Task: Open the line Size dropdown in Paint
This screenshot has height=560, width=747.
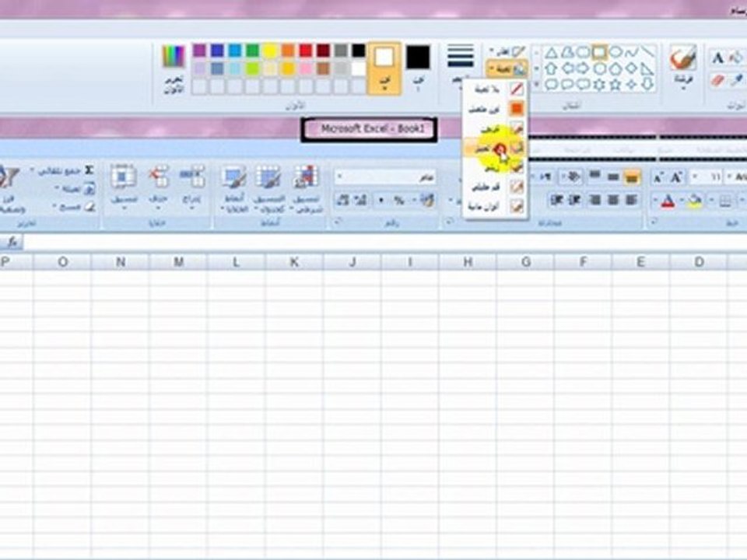Action: [461, 65]
